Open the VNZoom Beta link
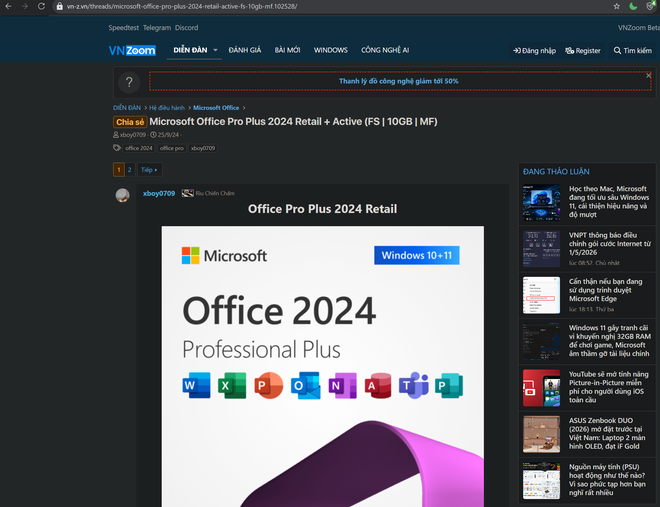The height and width of the screenshot is (507, 660). pyautogui.click(x=639, y=28)
